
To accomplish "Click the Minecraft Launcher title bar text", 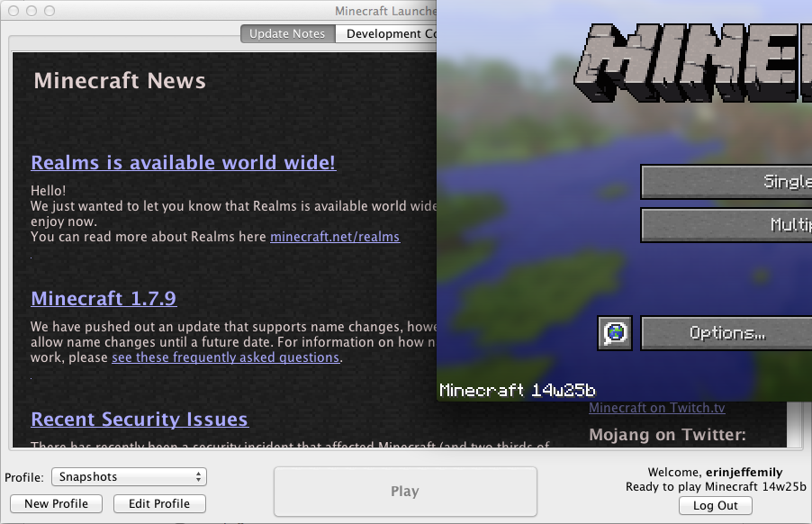I will pyautogui.click(x=385, y=11).
